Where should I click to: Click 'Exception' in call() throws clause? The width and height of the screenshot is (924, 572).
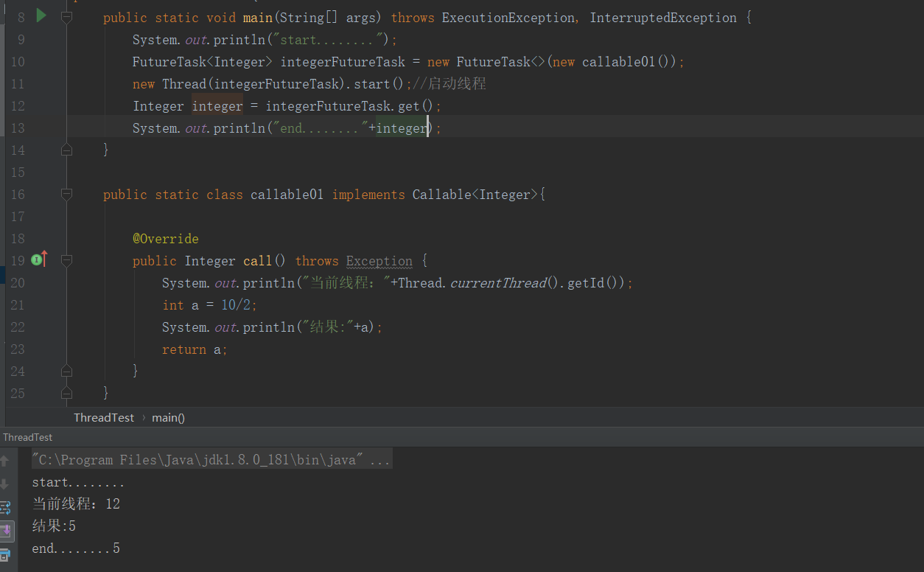pos(379,261)
